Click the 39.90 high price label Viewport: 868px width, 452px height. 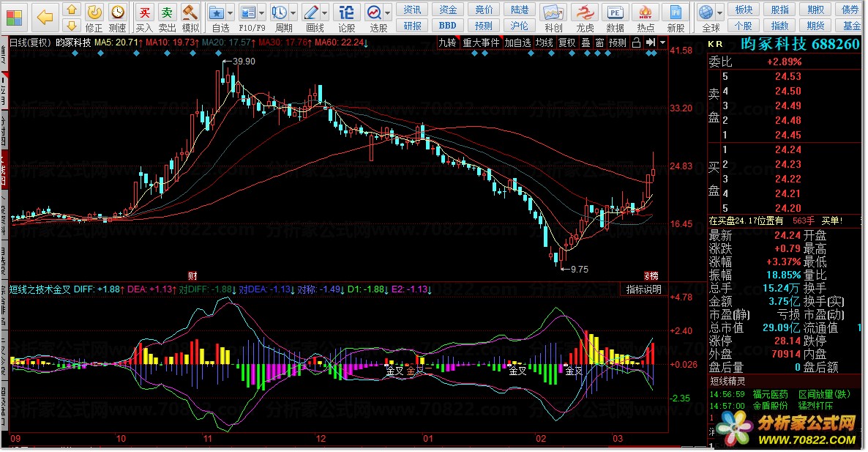click(244, 62)
